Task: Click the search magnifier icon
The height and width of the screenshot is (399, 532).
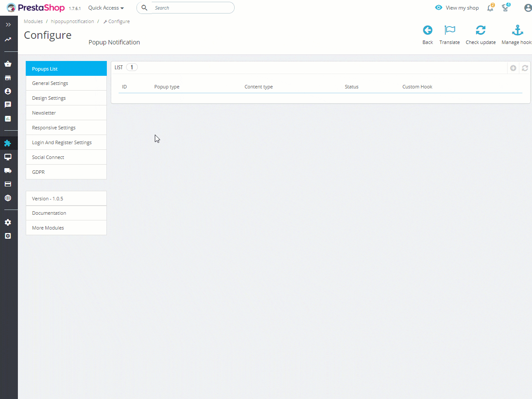Action: pyautogui.click(x=145, y=8)
